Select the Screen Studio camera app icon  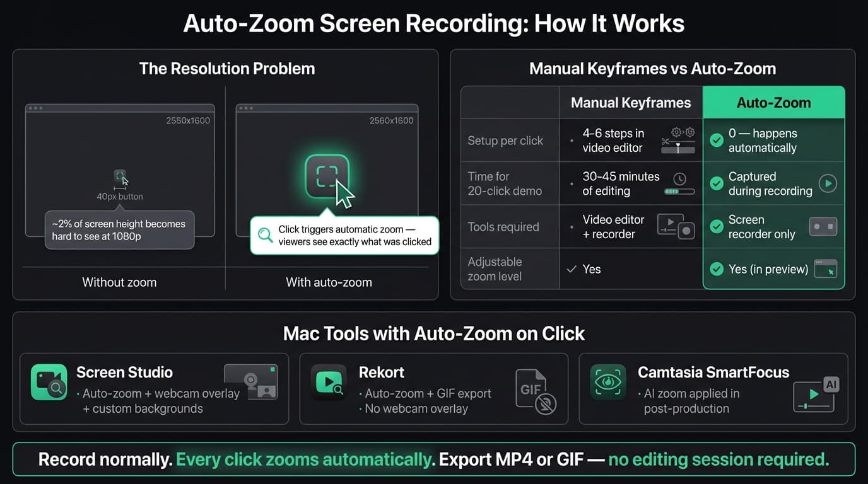click(49, 383)
